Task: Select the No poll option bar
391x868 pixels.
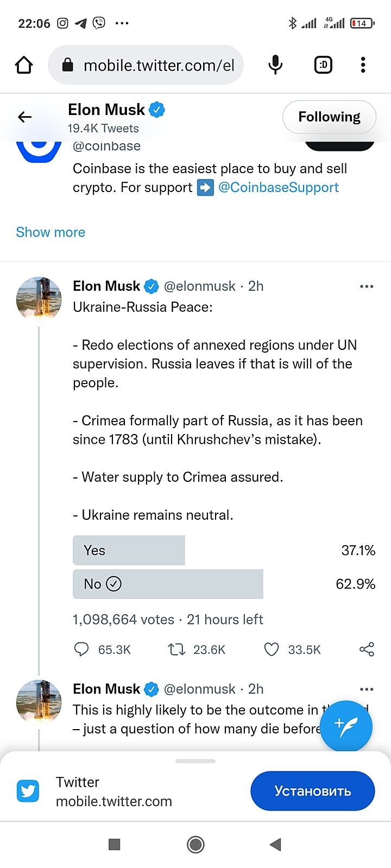Action: (x=168, y=584)
